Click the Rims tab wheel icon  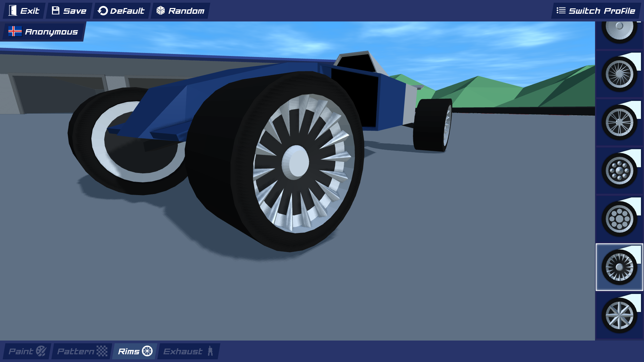pos(147,351)
